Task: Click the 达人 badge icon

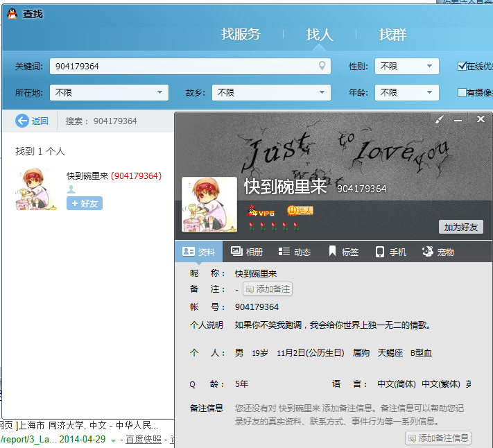Action: tap(300, 210)
